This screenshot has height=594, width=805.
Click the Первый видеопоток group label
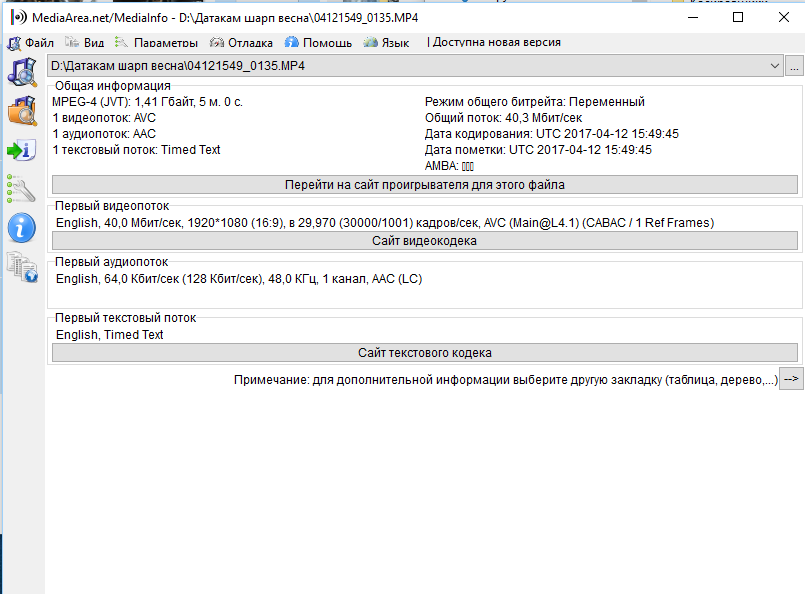click(112, 206)
